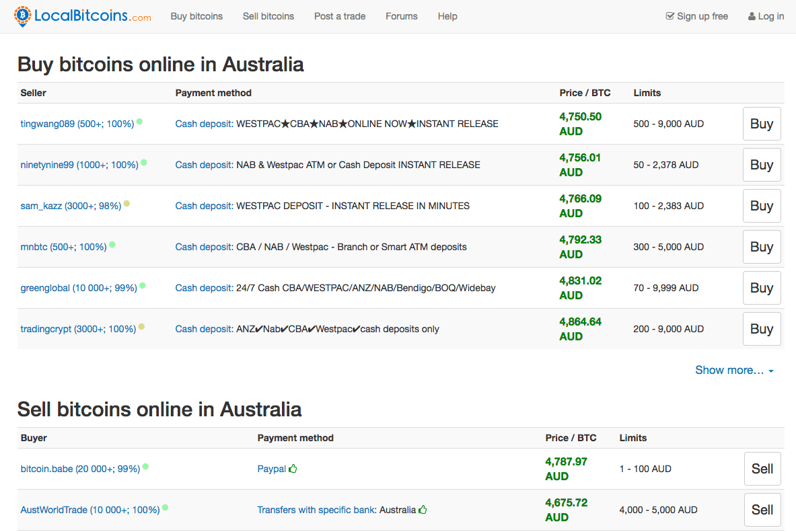Image resolution: width=796 pixels, height=532 pixels.
Task: Click yellow status dot beside sam_kazz
Action: [126, 204]
